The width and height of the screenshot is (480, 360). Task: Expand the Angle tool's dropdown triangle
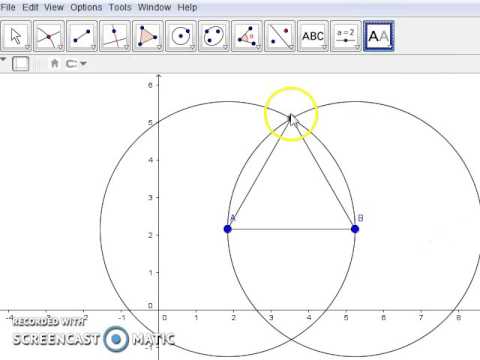(x=258, y=47)
